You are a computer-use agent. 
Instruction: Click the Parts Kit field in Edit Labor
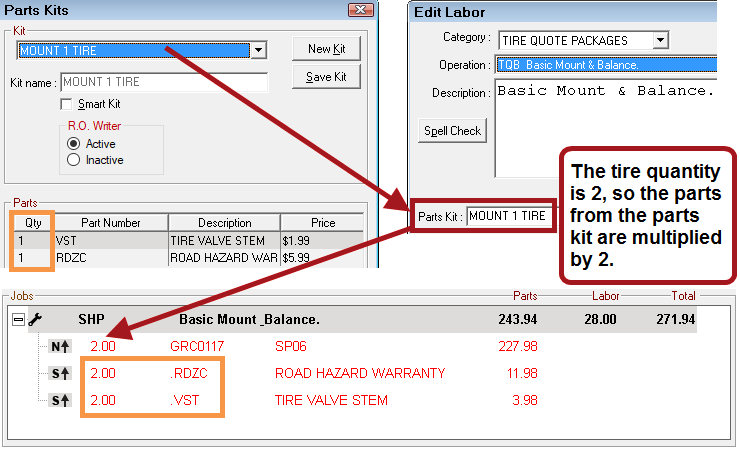(508, 215)
